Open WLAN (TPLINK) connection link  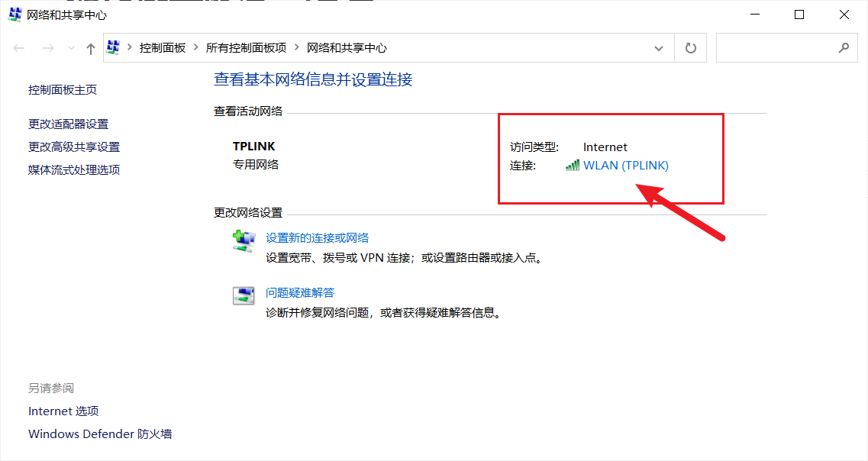coord(626,166)
